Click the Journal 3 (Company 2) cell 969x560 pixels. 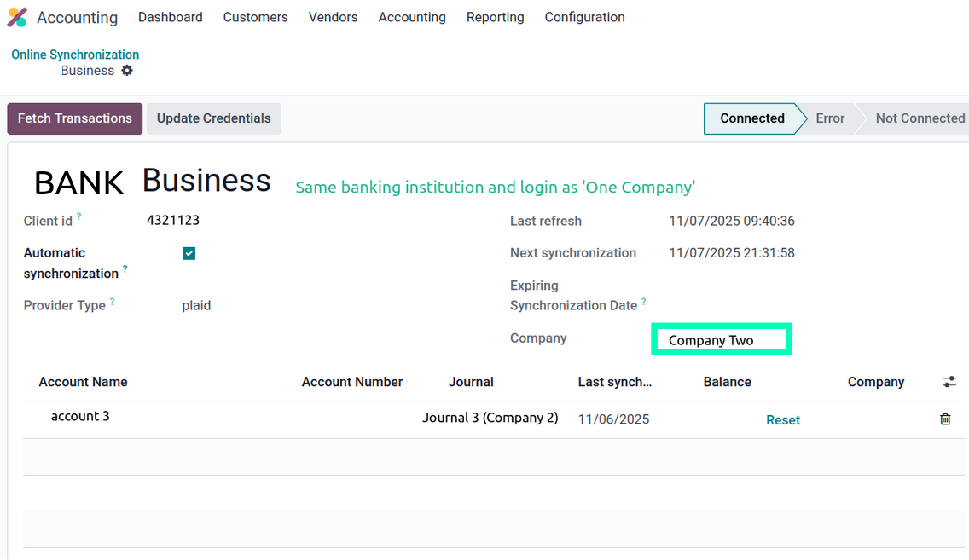pos(490,418)
